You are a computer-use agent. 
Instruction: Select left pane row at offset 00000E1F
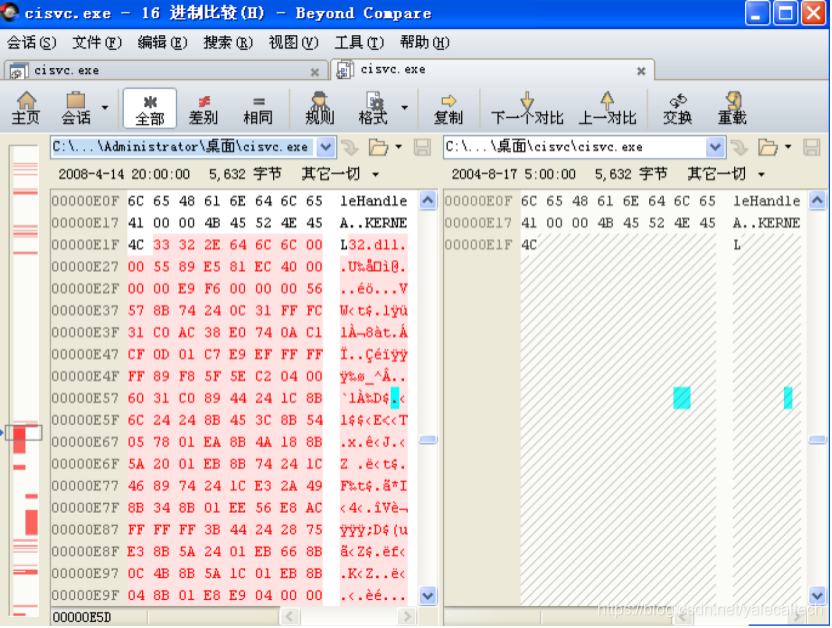pyautogui.click(x=229, y=245)
